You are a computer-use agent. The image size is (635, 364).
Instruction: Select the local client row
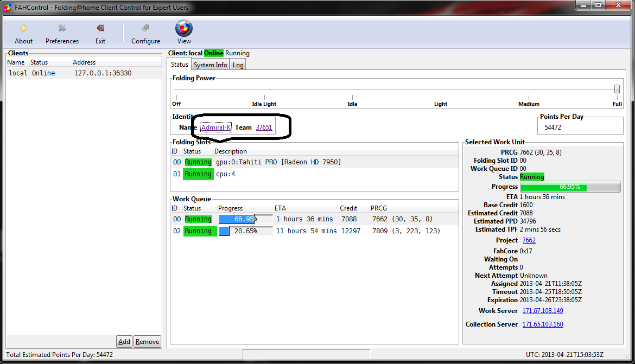[x=84, y=73]
